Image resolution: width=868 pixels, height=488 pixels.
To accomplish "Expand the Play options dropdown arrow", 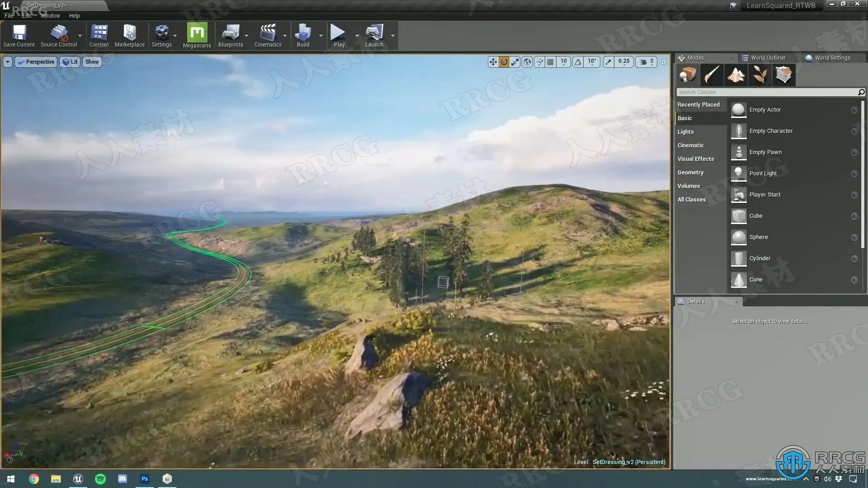I will point(357,35).
